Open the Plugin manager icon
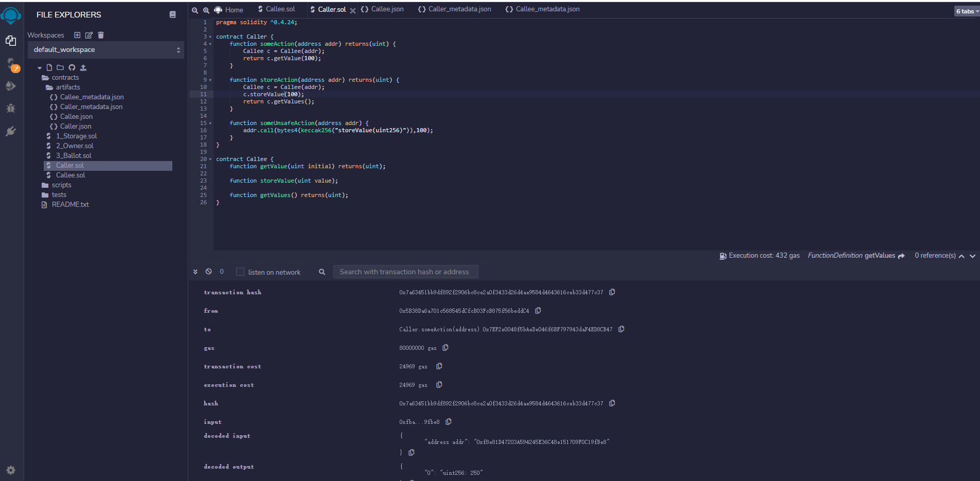The width and height of the screenshot is (980, 481). tap(10, 131)
